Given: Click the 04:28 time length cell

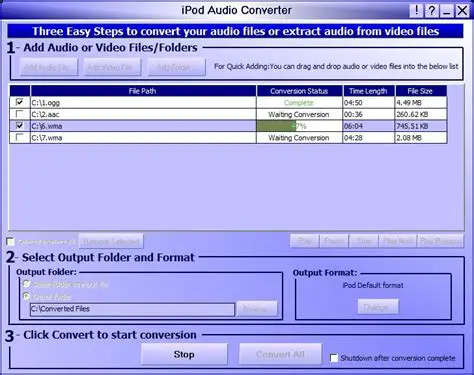Looking at the screenshot, I should 368,138.
